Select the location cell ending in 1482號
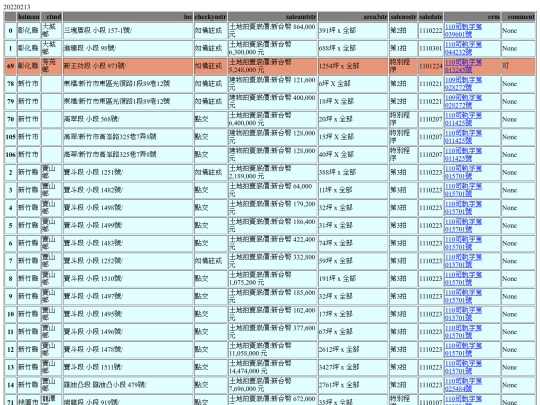 [x=128, y=190]
